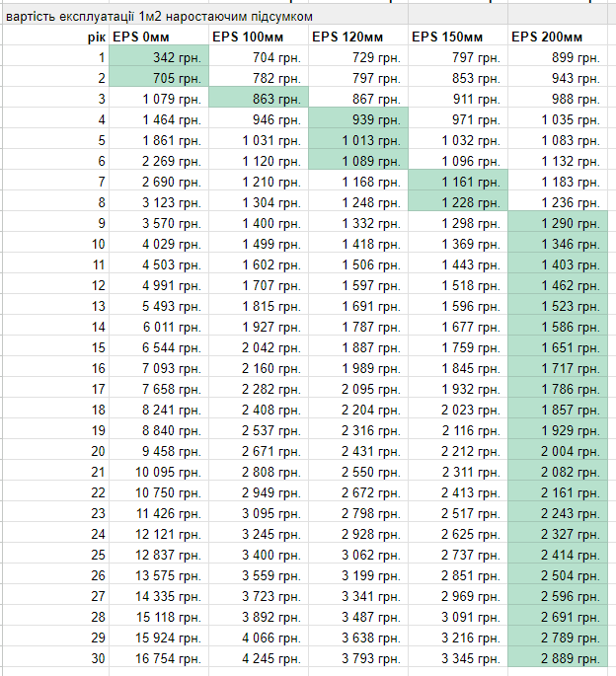This screenshot has height=676, width=616.
Task: Click the highlighted 342 грн. cell
Action: pyautogui.click(x=159, y=57)
